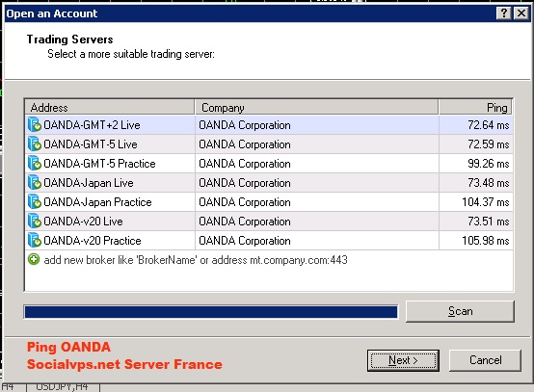Click OANDA Corporation in GMT+2 Live row

click(x=245, y=125)
